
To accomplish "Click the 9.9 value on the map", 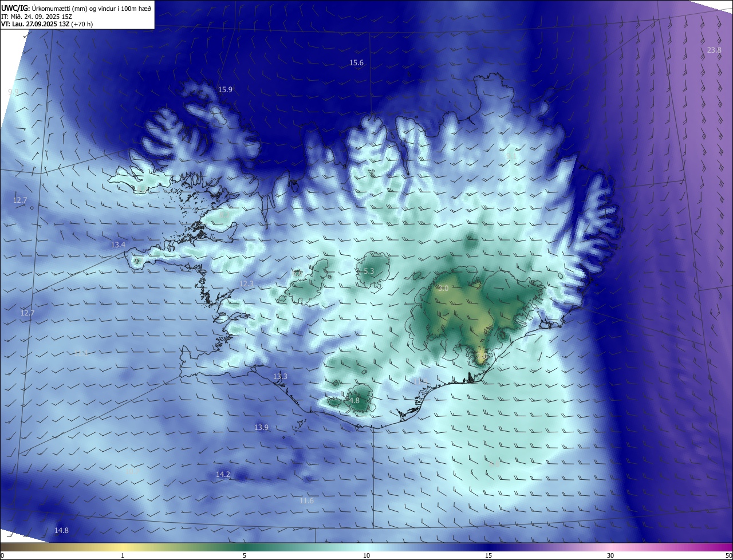I will (13, 92).
